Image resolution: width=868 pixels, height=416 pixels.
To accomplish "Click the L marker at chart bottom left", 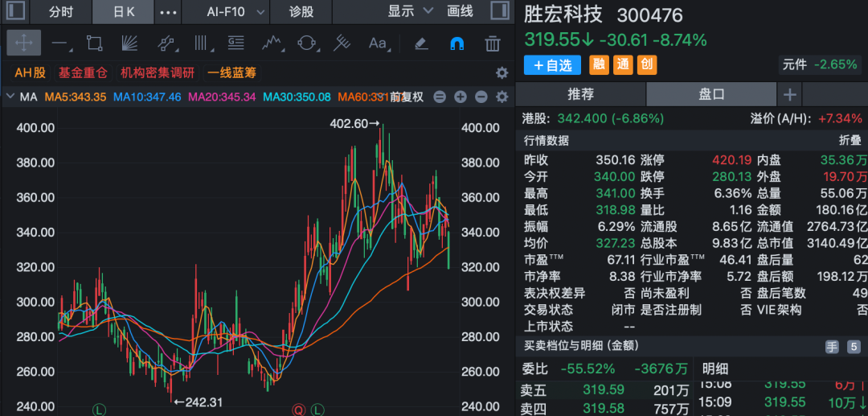I will tap(98, 410).
